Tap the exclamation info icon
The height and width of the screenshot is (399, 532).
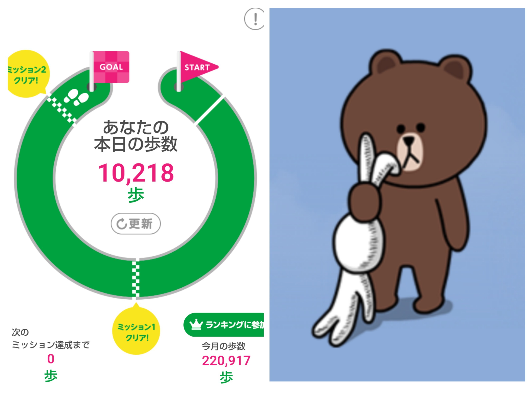coord(254,19)
